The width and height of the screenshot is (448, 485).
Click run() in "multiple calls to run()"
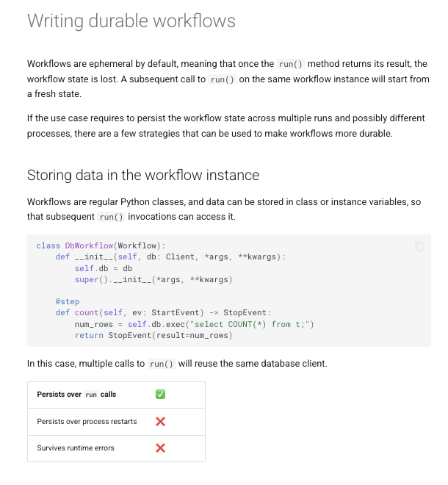(x=162, y=364)
